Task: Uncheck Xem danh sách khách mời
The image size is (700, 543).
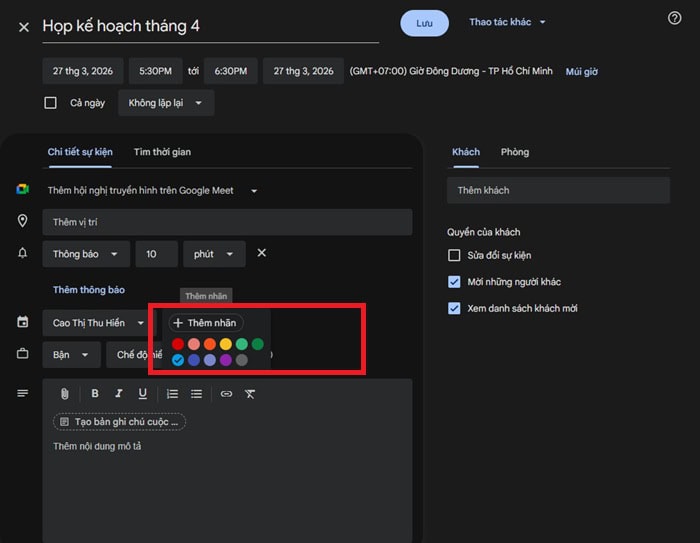Action: [x=455, y=308]
